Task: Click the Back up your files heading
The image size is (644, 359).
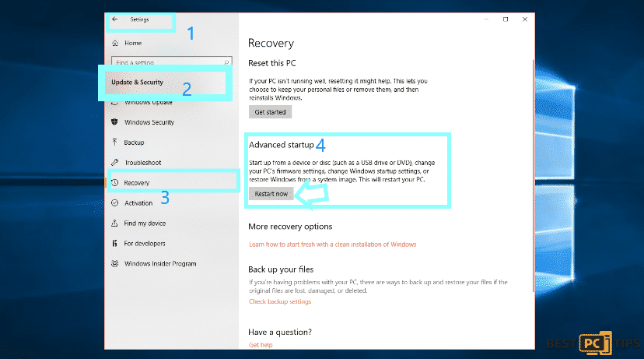Action: click(281, 269)
